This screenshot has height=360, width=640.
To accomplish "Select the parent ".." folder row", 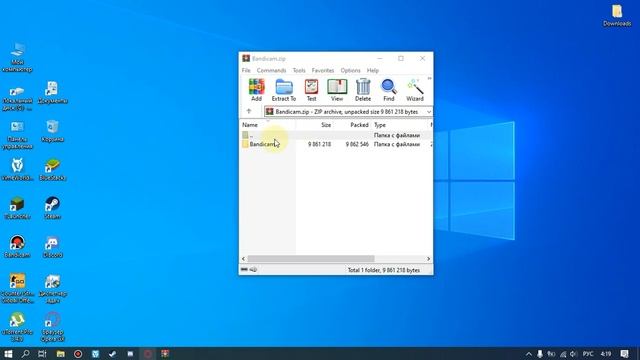I will 336,135.
